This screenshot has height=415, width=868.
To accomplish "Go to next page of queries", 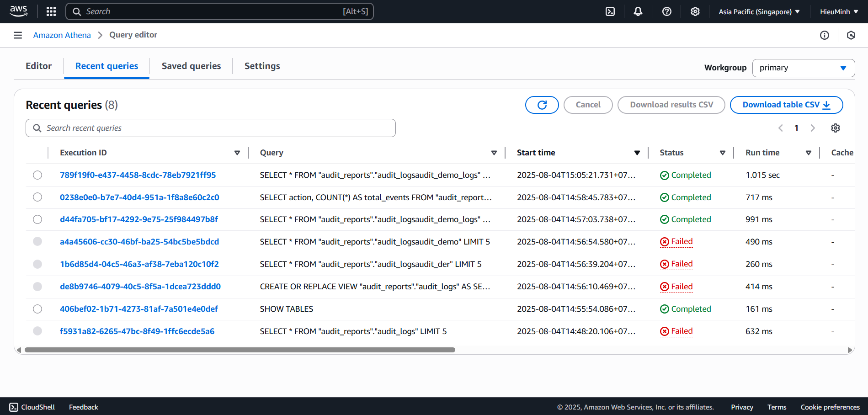I will [813, 128].
